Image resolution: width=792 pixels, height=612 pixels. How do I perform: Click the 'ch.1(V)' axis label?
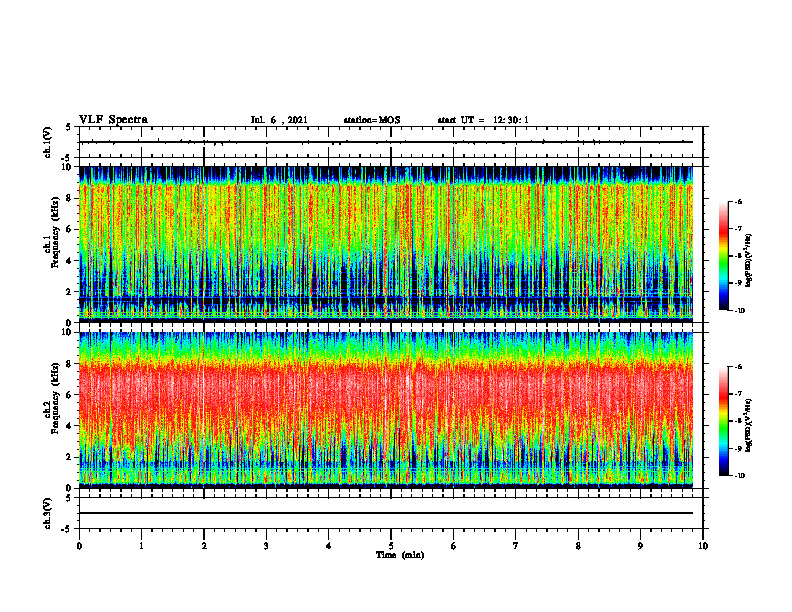[47, 142]
